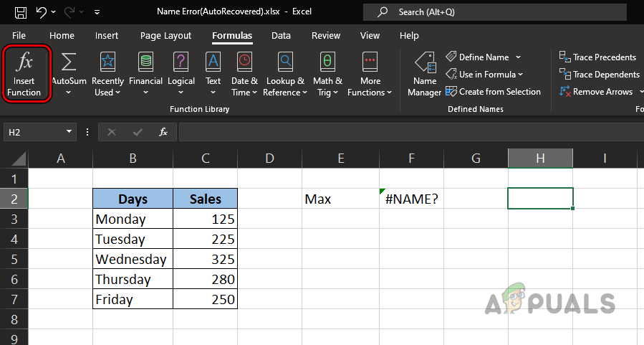Select column H header
This screenshot has height=345, width=644.
pos(540,159)
